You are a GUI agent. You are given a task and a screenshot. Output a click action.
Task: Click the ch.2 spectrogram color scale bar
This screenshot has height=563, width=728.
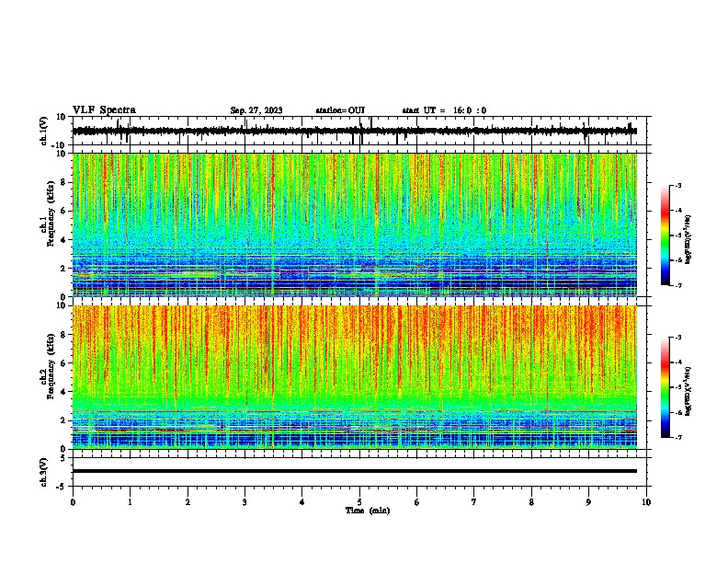[x=665, y=387]
